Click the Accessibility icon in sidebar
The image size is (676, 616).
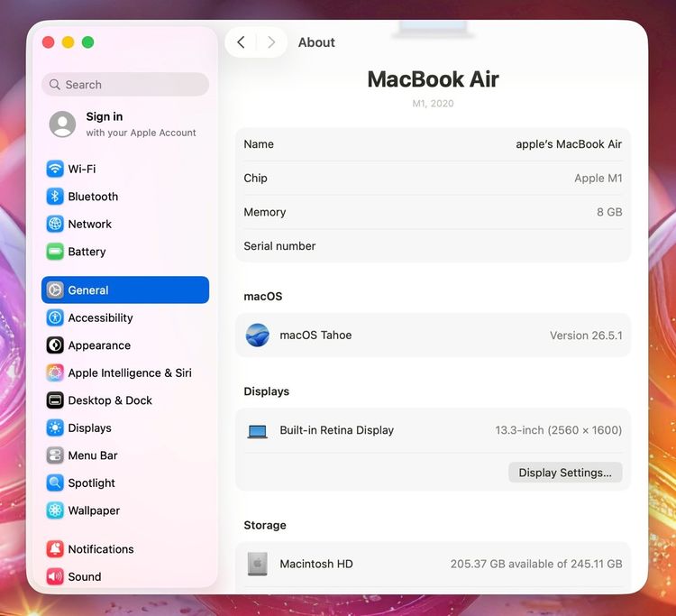(x=55, y=317)
